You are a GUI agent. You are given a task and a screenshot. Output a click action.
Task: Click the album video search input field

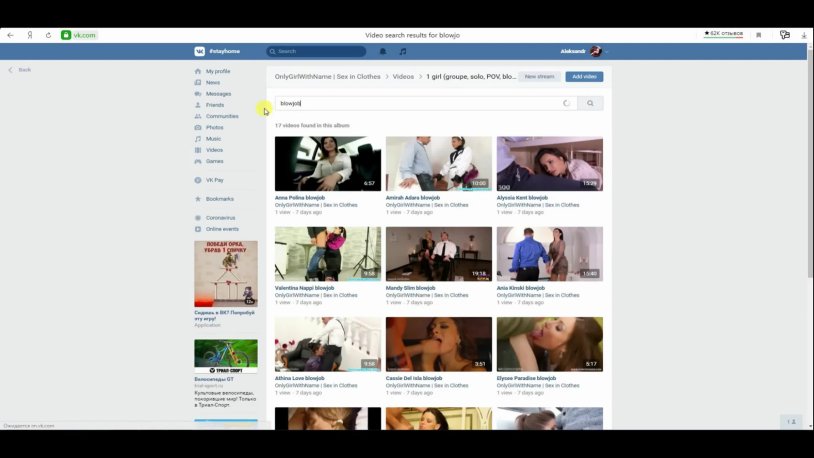coord(426,103)
